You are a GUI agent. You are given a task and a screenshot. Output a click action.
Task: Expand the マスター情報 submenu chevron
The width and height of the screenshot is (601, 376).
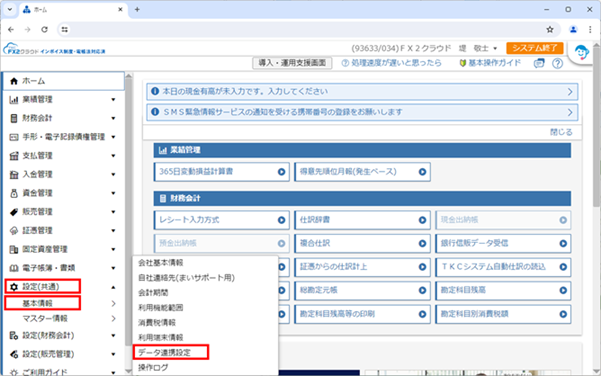click(113, 319)
